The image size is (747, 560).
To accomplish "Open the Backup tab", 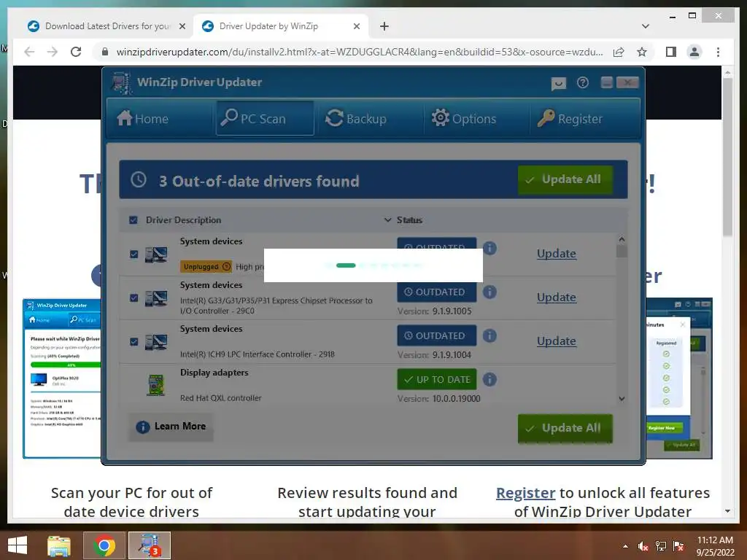I will click(356, 118).
